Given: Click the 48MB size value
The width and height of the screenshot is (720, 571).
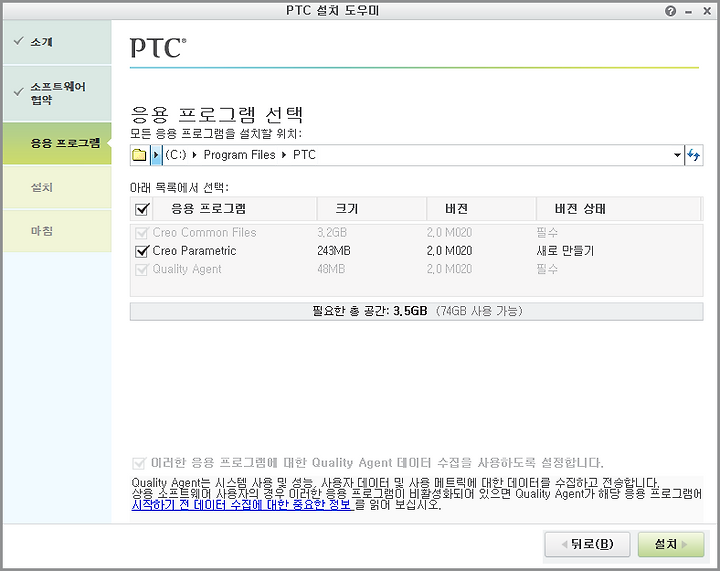Looking at the screenshot, I should click(331, 269).
